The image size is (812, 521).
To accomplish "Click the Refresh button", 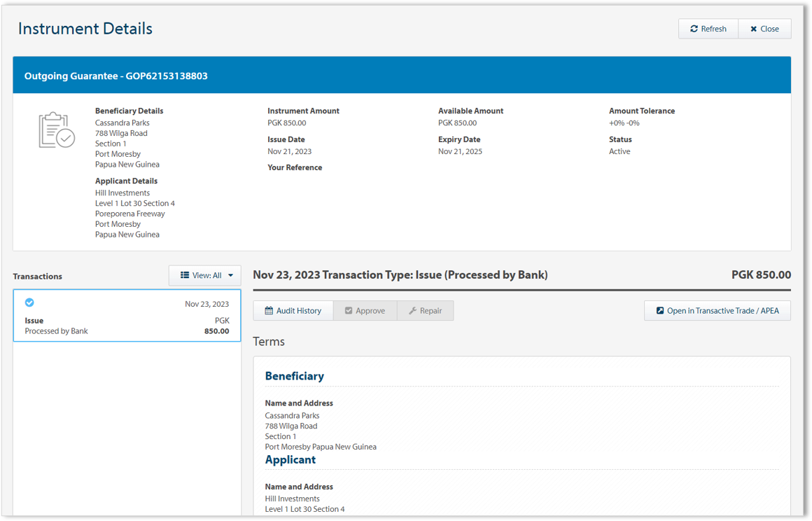I will [708, 29].
